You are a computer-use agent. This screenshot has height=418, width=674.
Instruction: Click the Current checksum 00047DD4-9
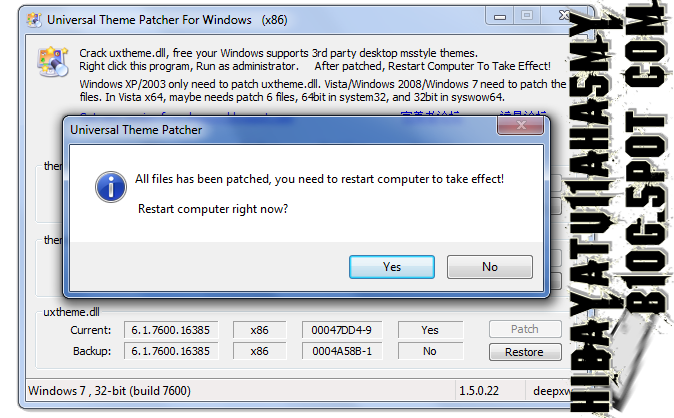(342, 330)
